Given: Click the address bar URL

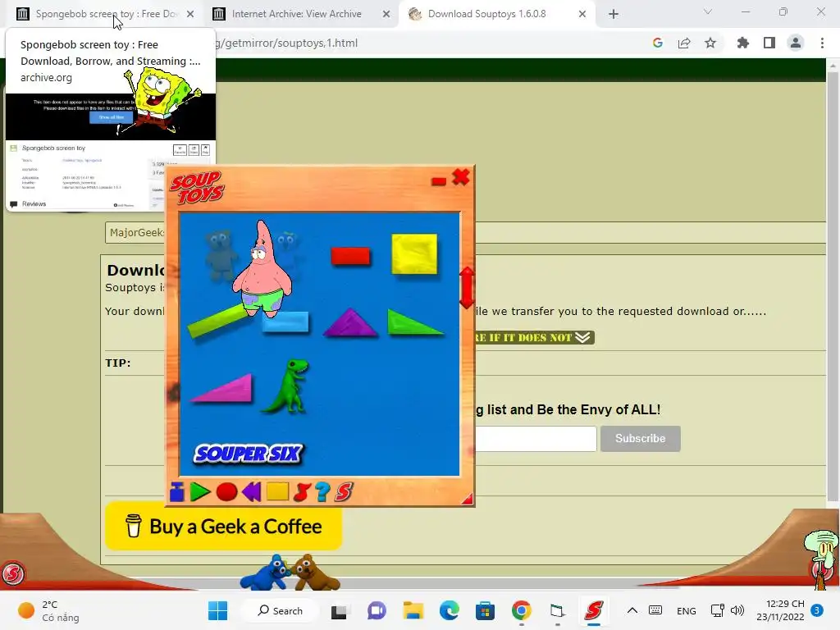Looking at the screenshot, I should point(286,43).
